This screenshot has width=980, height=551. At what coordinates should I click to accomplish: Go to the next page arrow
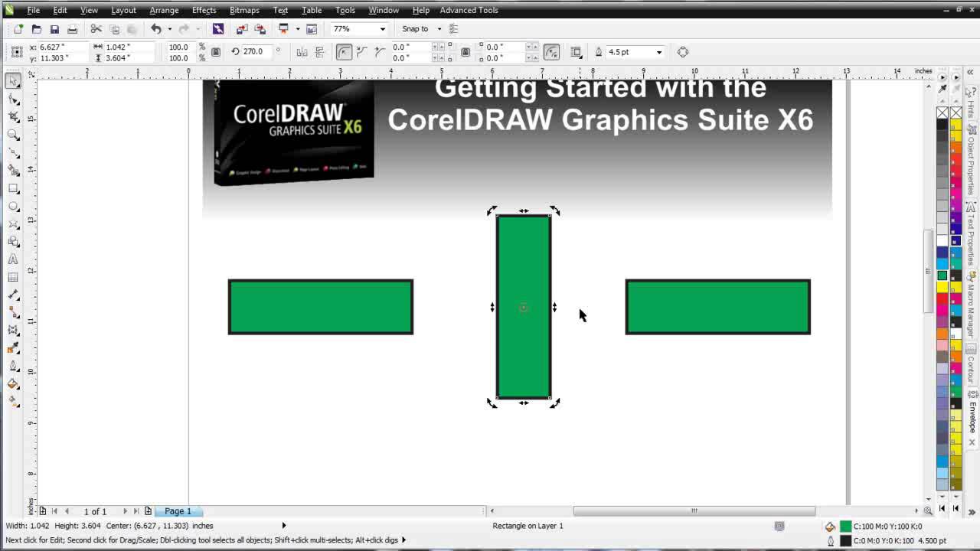(125, 511)
